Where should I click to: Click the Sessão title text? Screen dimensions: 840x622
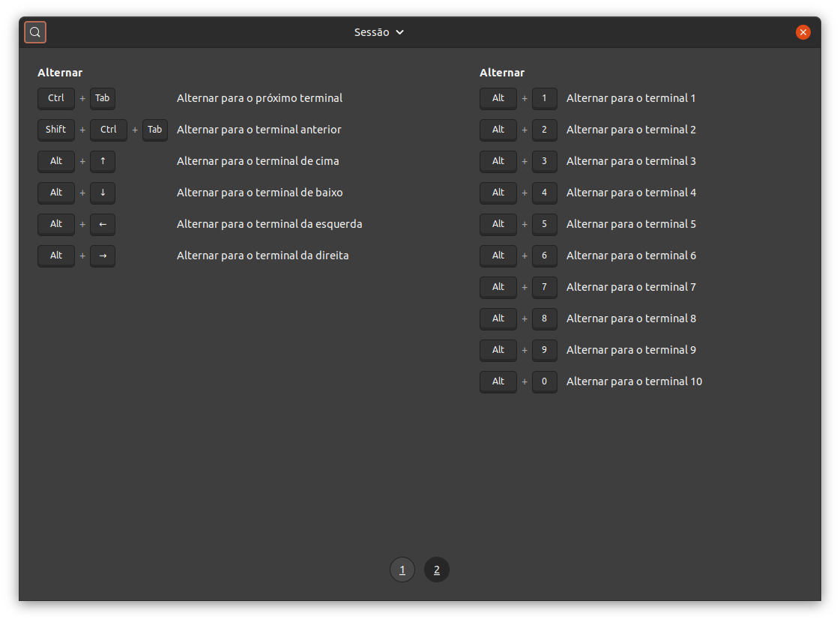point(372,32)
